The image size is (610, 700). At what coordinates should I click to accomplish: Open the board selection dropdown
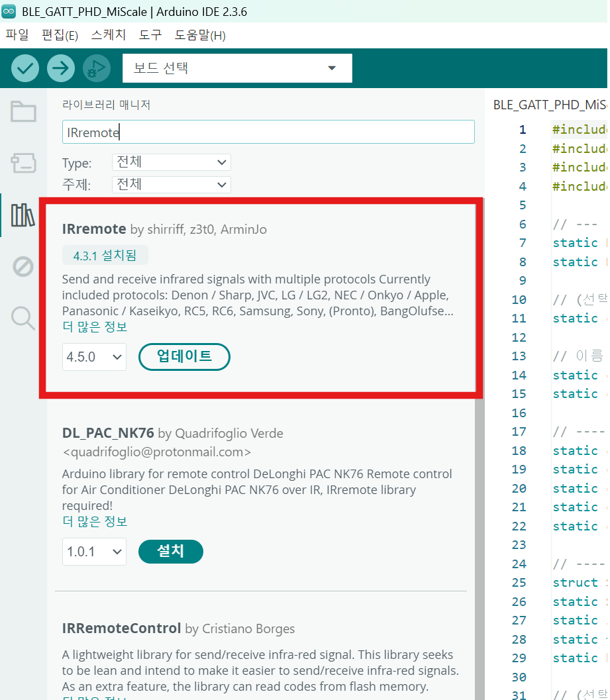[x=237, y=68]
